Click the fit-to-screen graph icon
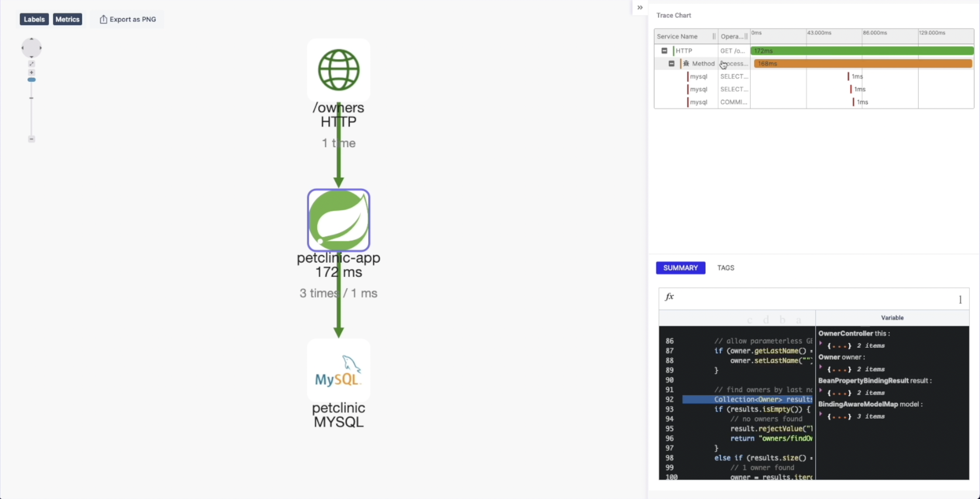This screenshot has width=980, height=499. click(32, 64)
